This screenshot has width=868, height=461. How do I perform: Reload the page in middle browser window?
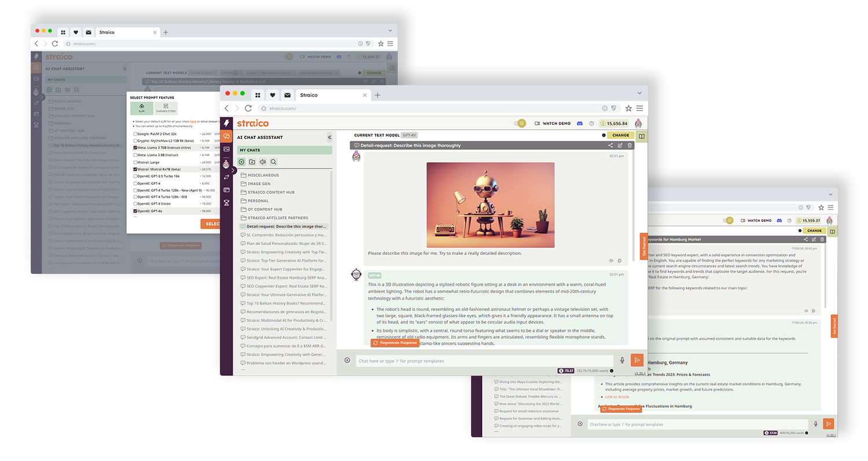(248, 108)
